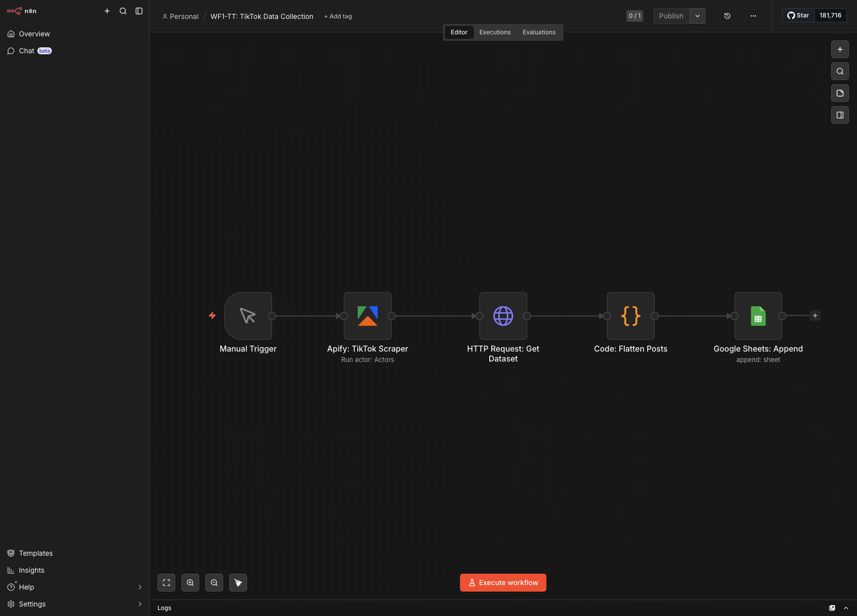This screenshot has width=857, height=616.
Task: Fit the workflow to view
Action: click(x=166, y=583)
